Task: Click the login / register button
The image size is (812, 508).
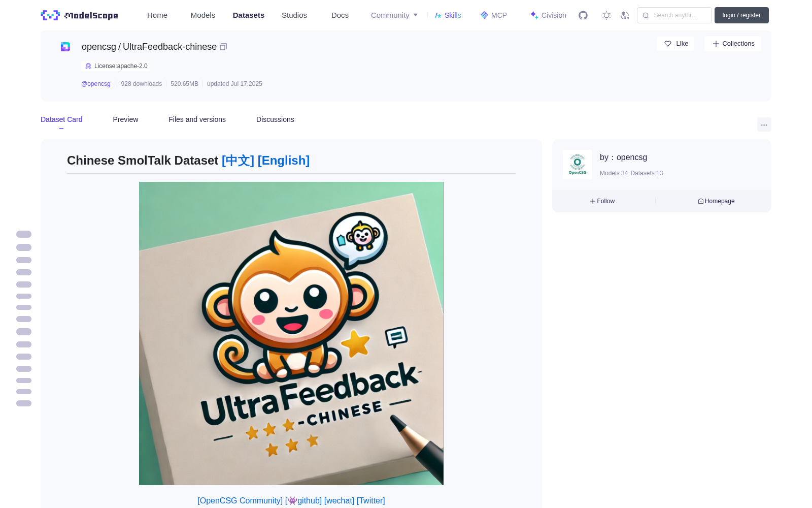Action: tap(741, 15)
